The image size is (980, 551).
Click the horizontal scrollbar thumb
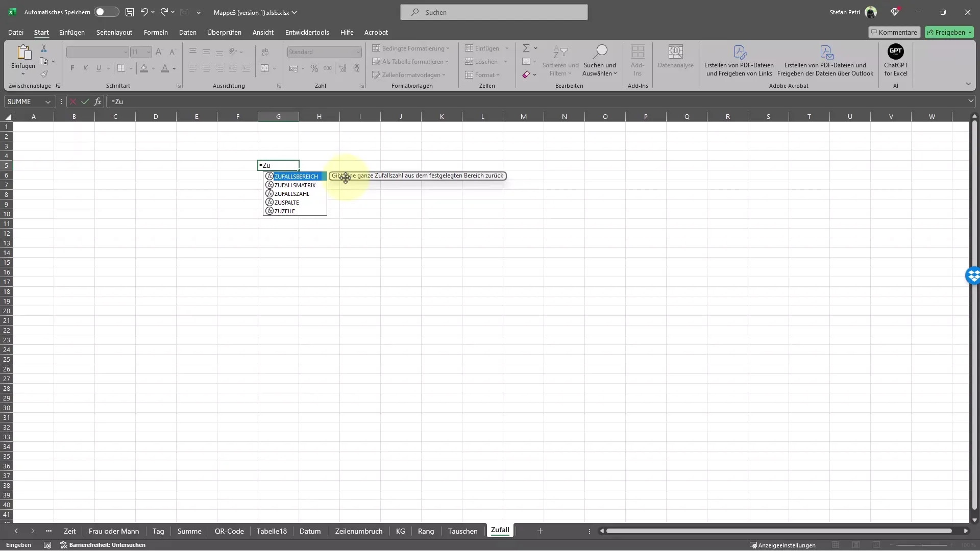point(779,531)
